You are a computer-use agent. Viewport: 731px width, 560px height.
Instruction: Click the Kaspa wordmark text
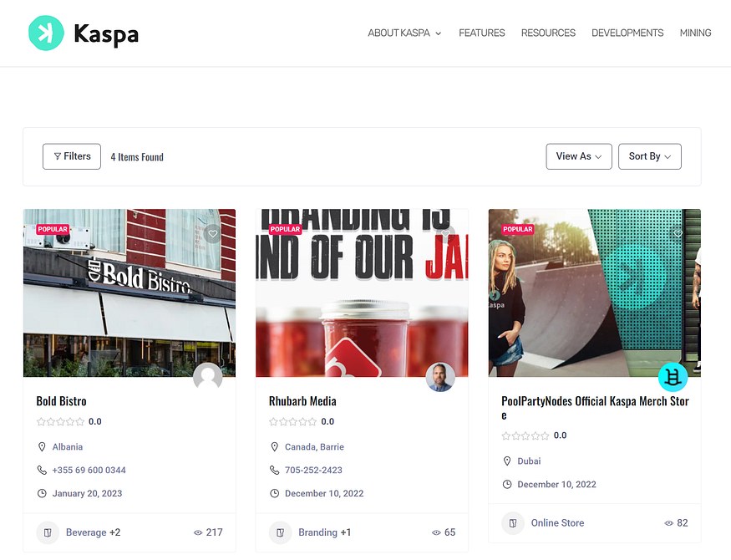point(106,34)
